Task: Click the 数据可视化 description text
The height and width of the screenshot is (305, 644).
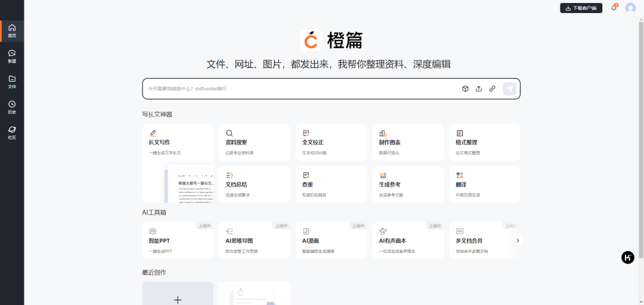Action: pyautogui.click(x=389, y=153)
